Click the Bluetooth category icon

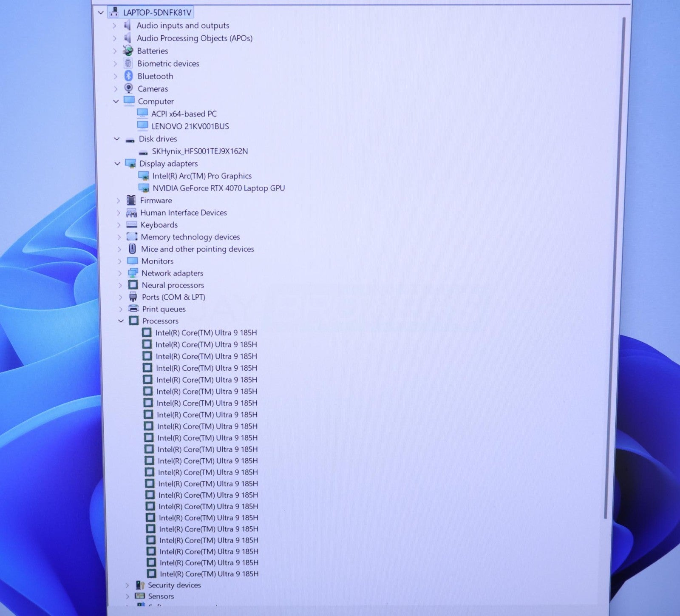128,76
